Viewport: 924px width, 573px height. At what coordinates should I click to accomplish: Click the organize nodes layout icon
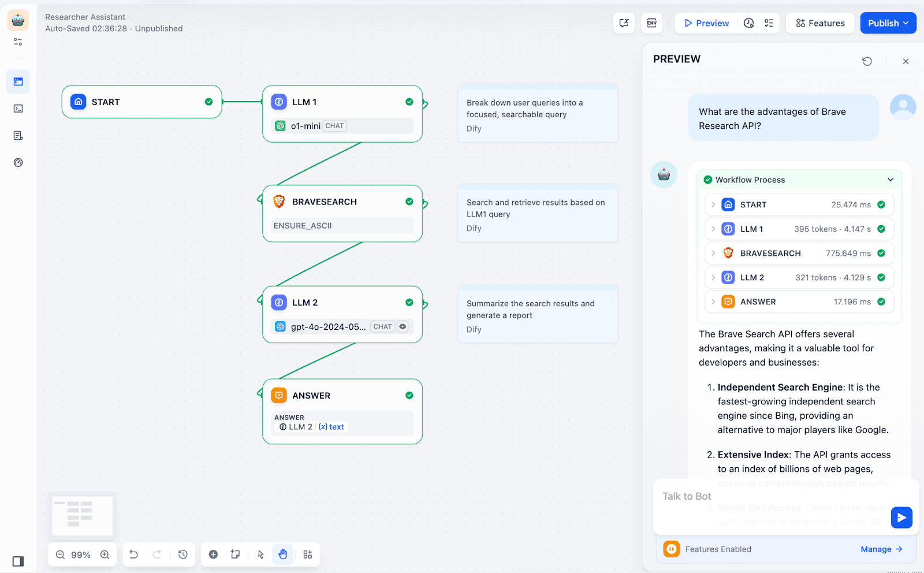click(308, 555)
